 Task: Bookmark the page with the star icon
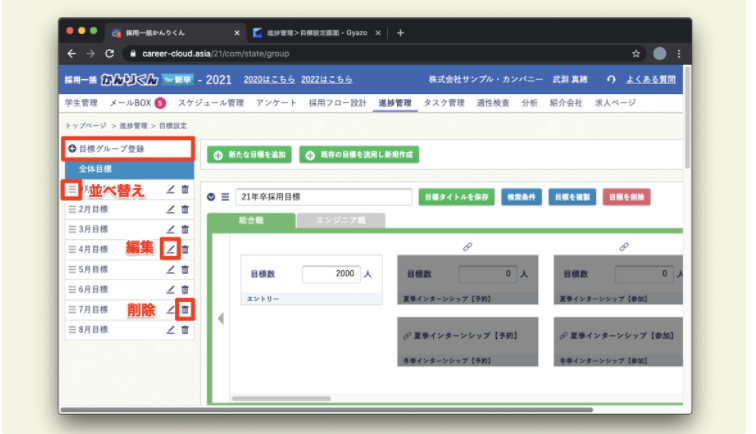(x=636, y=54)
